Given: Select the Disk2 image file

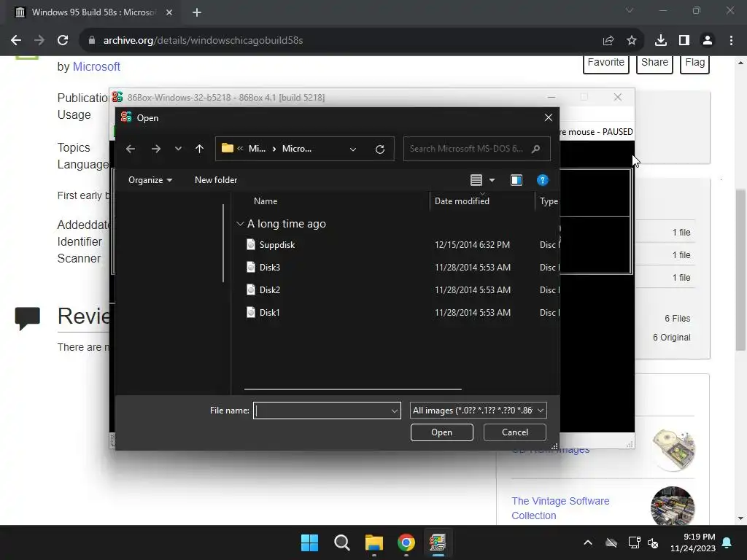Looking at the screenshot, I should (x=270, y=290).
